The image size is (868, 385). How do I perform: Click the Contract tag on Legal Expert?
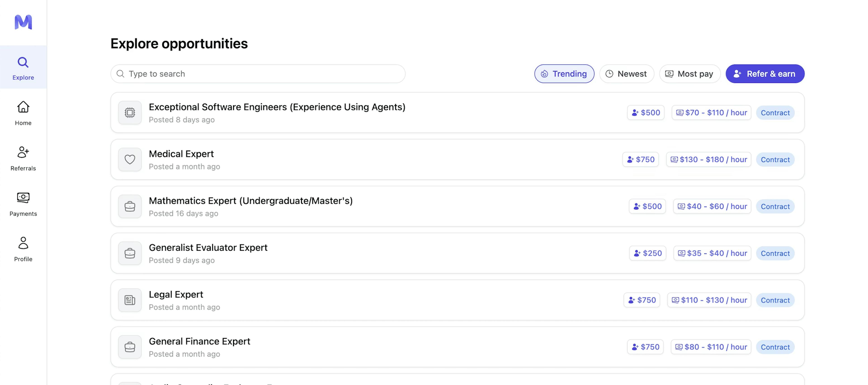pyautogui.click(x=775, y=300)
